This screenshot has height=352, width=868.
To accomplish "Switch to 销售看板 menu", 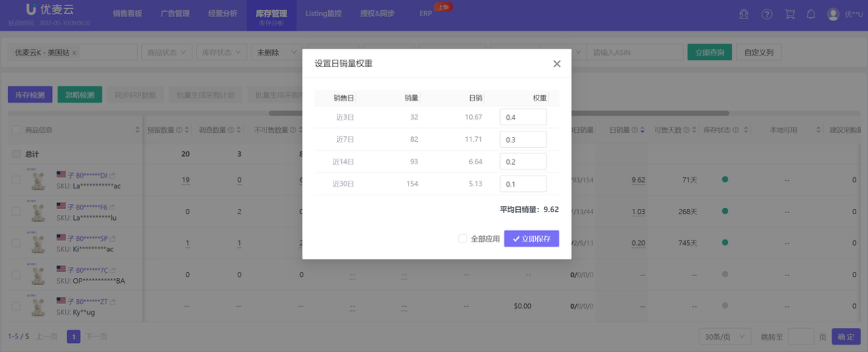I will 127,14.
